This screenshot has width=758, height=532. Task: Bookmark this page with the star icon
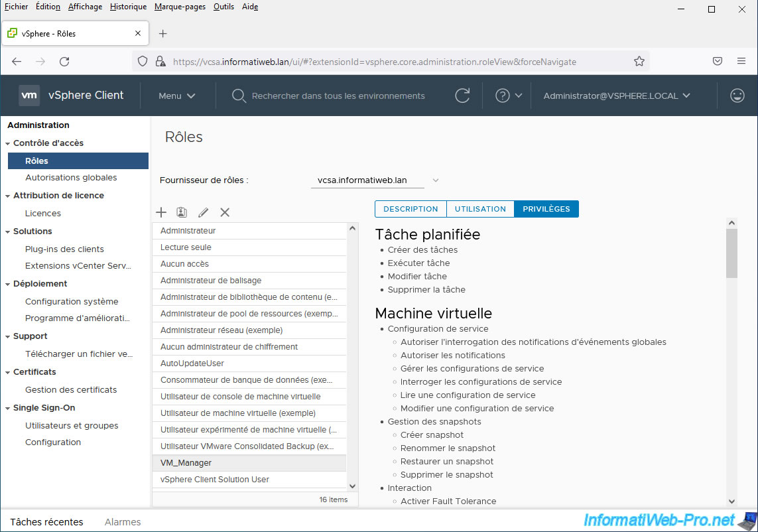(x=639, y=62)
